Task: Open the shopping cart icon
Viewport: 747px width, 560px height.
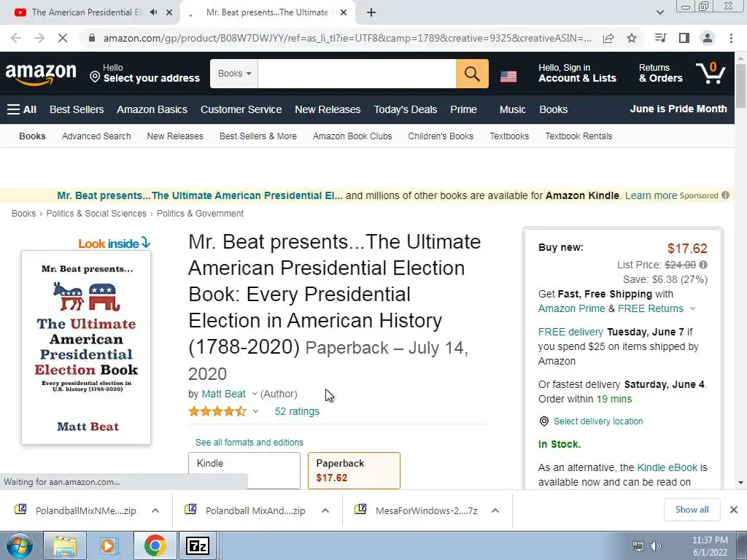Action: [710, 73]
